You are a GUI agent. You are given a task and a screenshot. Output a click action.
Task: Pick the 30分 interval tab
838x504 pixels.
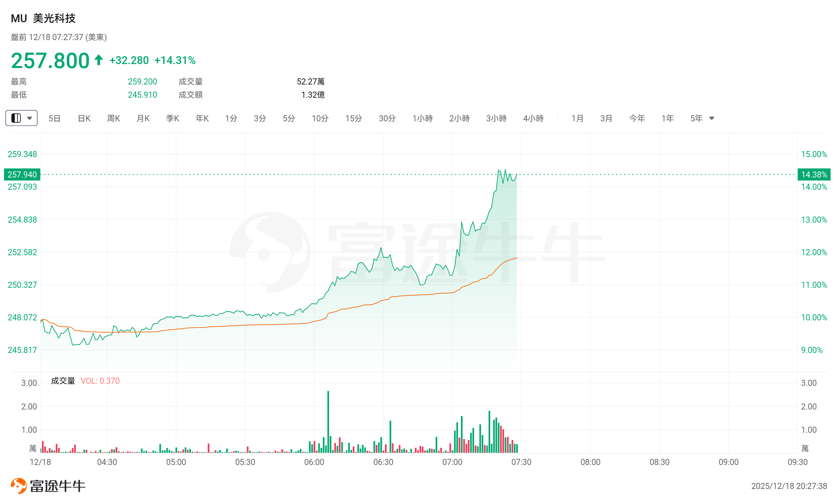click(x=387, y=118)
